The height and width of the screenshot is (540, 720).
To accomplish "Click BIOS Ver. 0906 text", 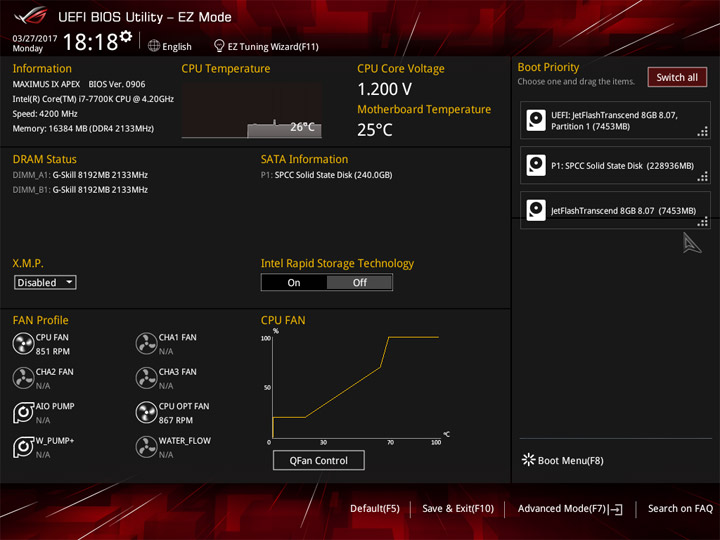I will point(117,84).
